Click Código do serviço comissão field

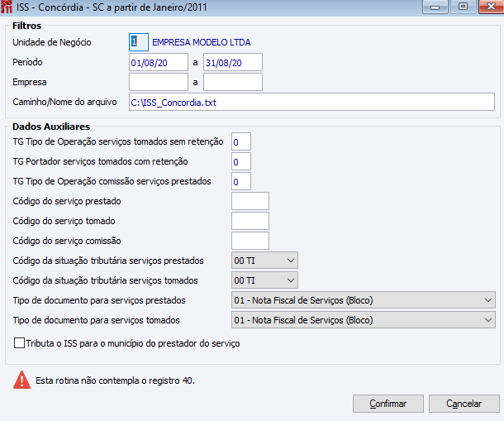pos(250,241)
